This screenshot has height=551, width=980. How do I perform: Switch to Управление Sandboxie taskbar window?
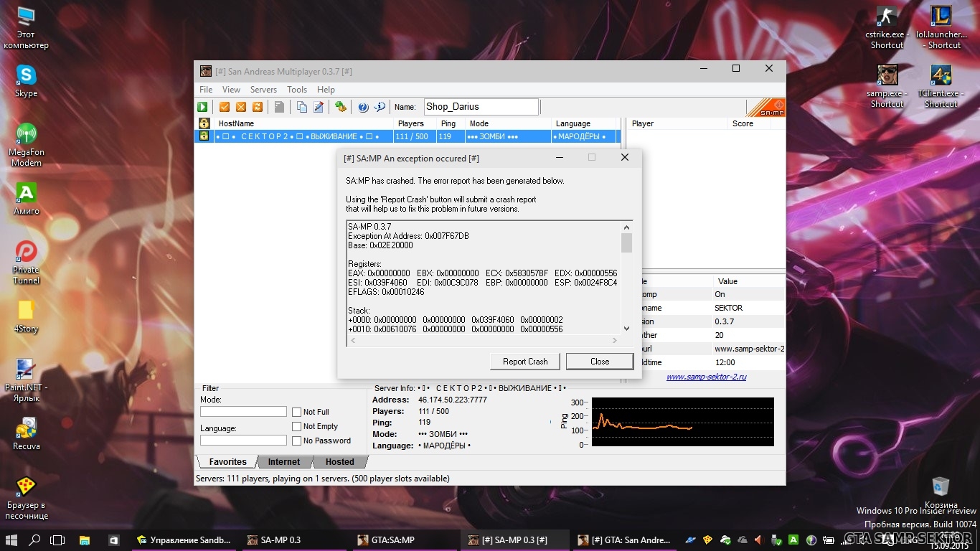click(x=185, y=540)
